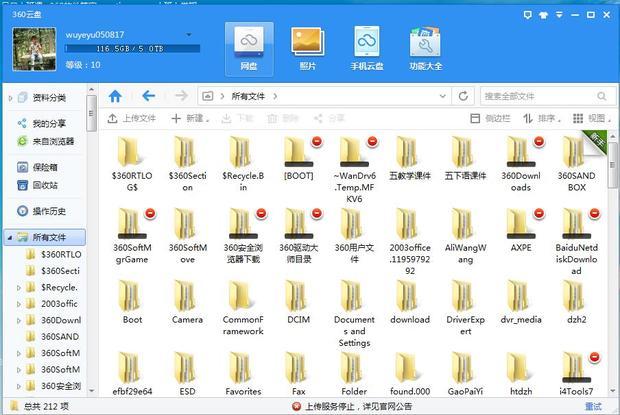Toggle the 侧边栏 sidebar
The height and width of the screenshot is (415, 620).
[x=490, y=118]
